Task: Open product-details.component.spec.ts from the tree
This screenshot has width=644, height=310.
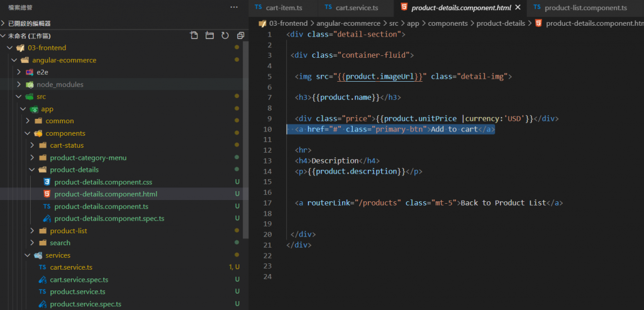Action: tap(109, 218)
